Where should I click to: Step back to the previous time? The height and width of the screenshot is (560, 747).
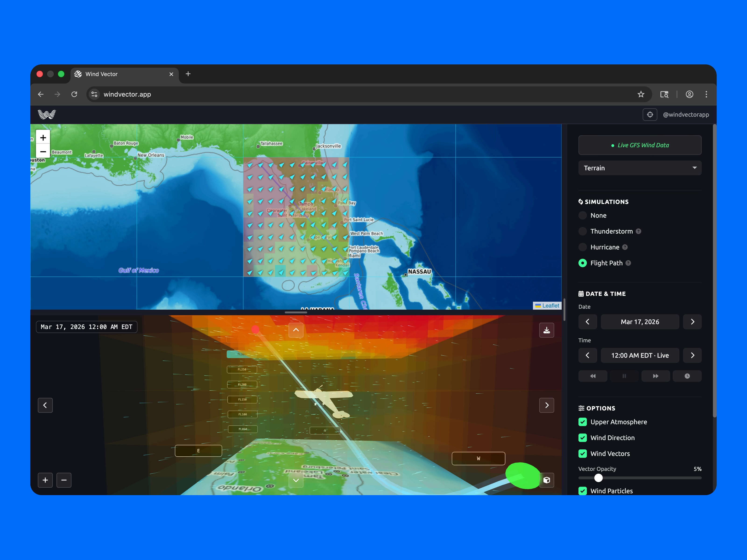point(587,355)
